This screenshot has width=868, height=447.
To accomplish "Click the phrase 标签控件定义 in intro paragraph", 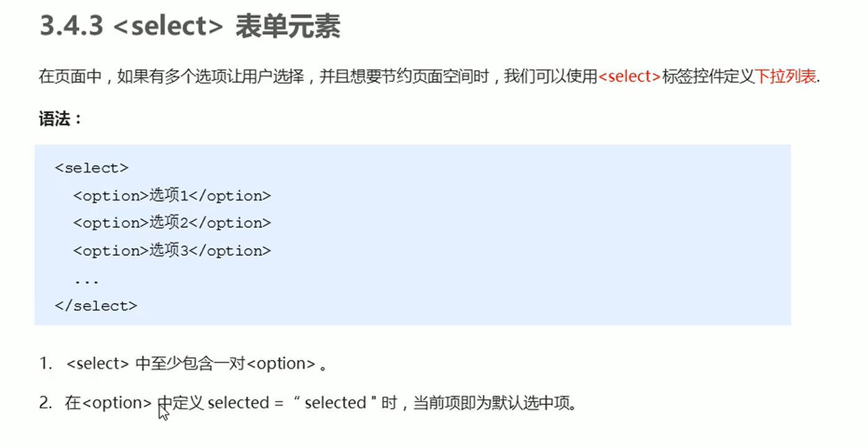I will [x=708, y=77].
